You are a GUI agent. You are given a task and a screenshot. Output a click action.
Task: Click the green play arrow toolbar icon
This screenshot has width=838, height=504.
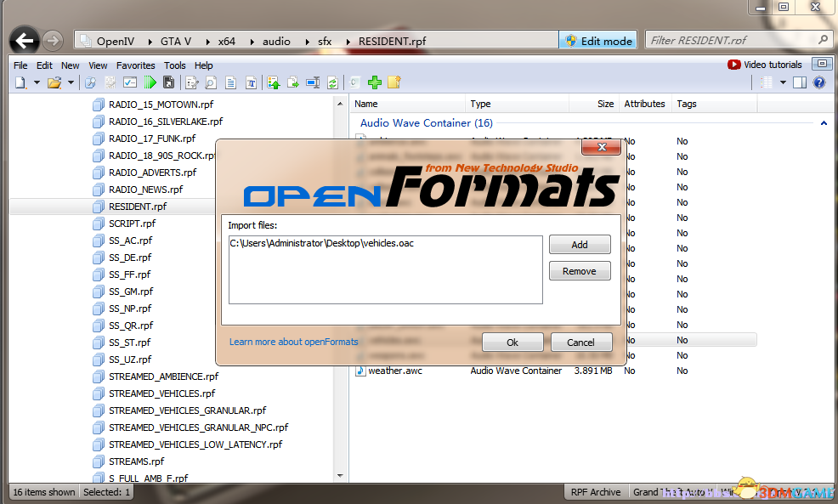(x=150, y=82)
